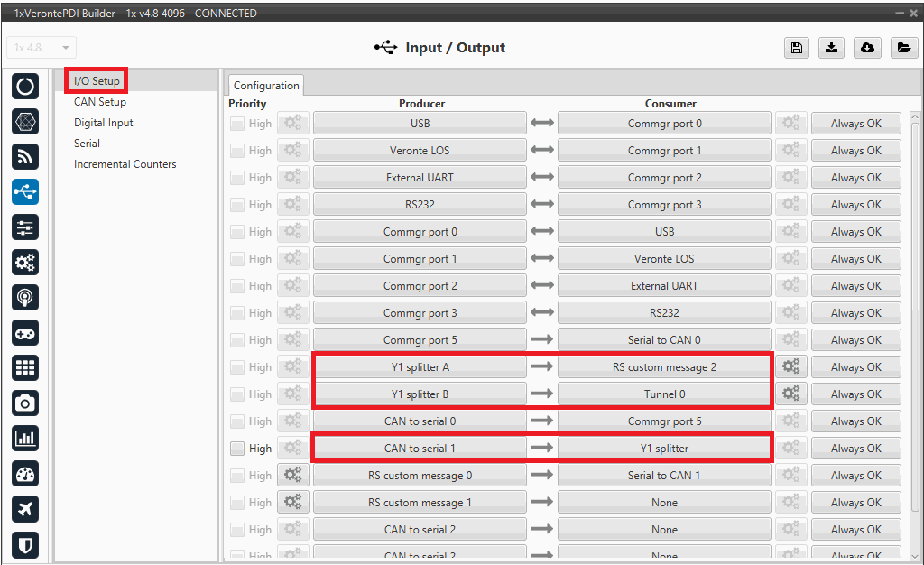924x565 pixels.
Task: Open CAN Setup in the side menu
Action: 100,102
